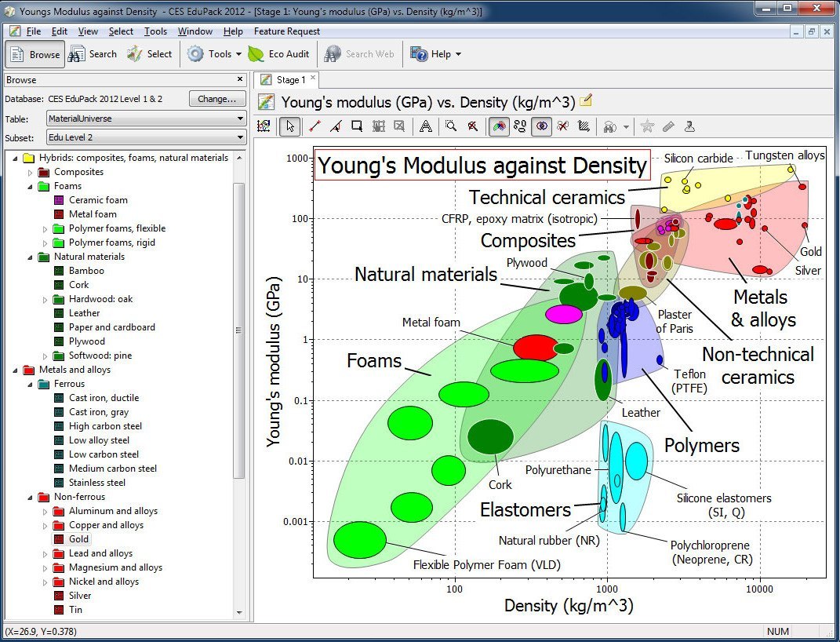
Task: Click the Flexible Polymer Foam (VLD) bubble
Action: pyautogui.click(x=359, y=540)
